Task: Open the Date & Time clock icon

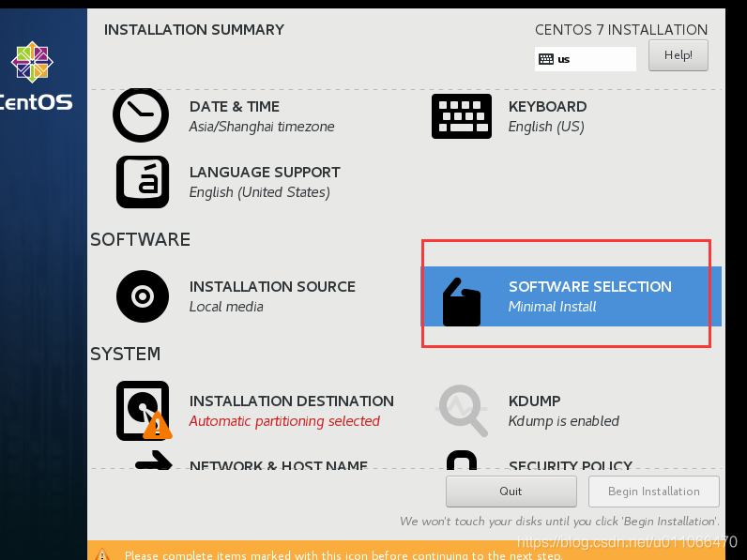Action: [x=141, y=114]
